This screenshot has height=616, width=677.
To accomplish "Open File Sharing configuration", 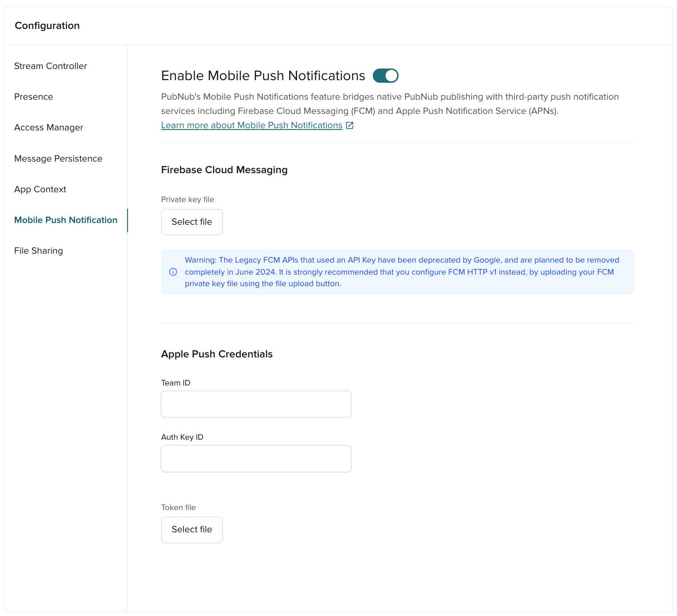I will pos(38,250).
